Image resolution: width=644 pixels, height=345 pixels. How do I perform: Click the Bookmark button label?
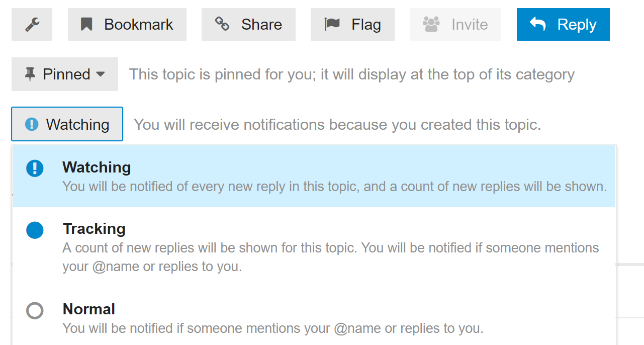click(x=138, y=24)
